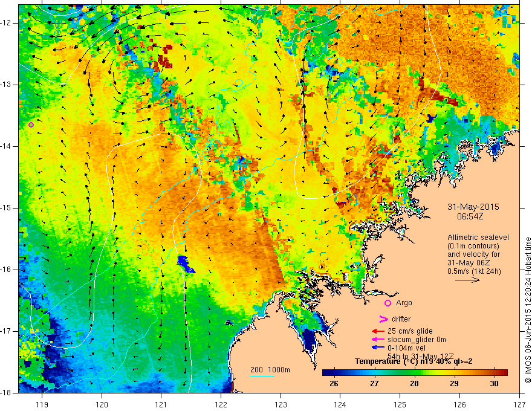The image size is (532, 411).
Task: Click the slocum_glider 0m label
Action: coord(417,340)
